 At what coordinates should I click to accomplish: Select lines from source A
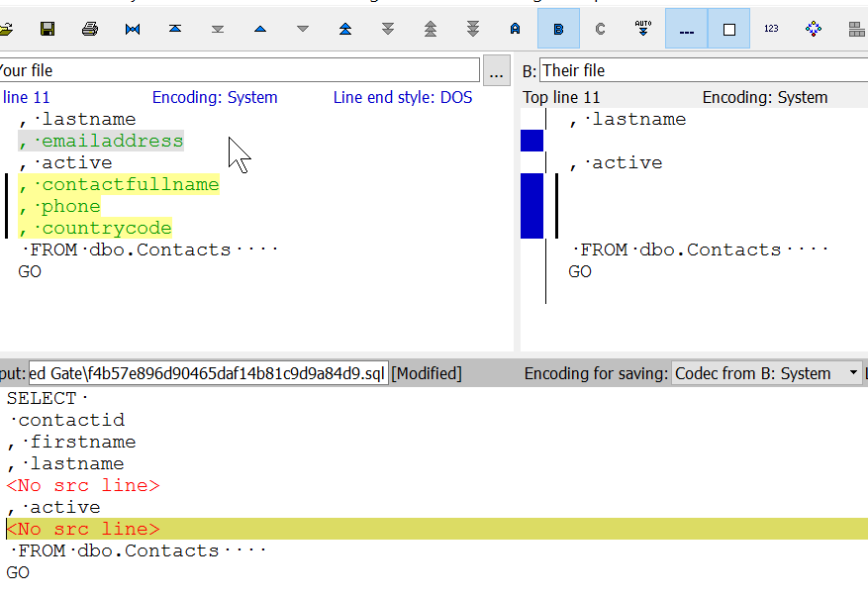516,29
